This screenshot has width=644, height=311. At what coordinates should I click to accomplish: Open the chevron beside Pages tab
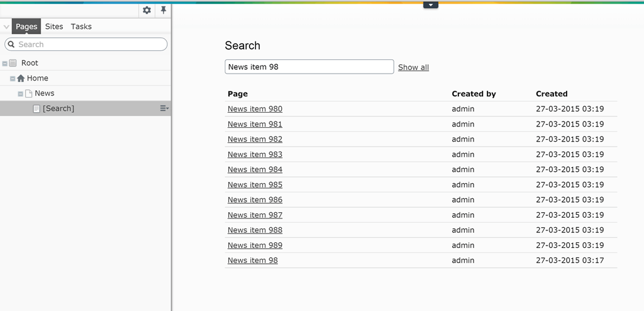(6, 26)
